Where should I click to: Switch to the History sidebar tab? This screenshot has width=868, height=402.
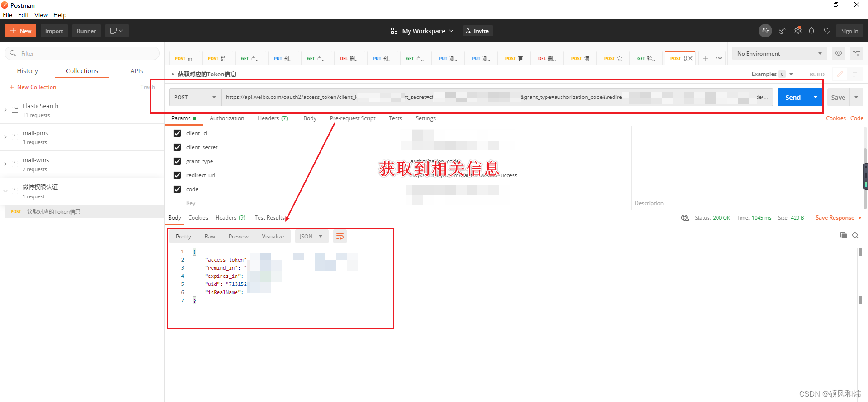[28, 71]
